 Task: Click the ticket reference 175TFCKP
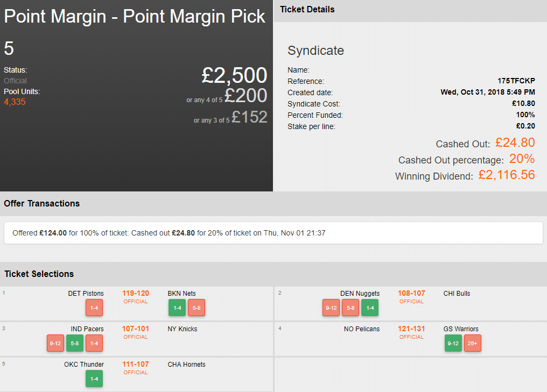516,81
